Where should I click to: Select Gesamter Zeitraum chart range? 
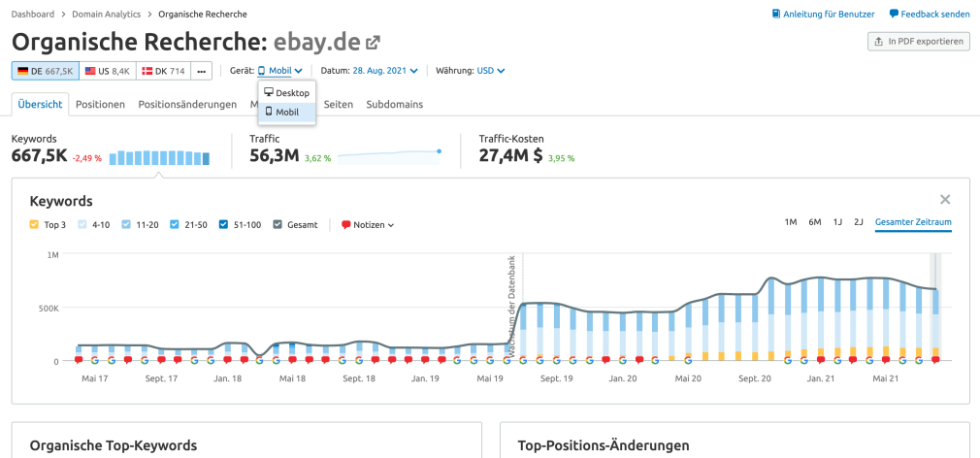pos(913,222)
